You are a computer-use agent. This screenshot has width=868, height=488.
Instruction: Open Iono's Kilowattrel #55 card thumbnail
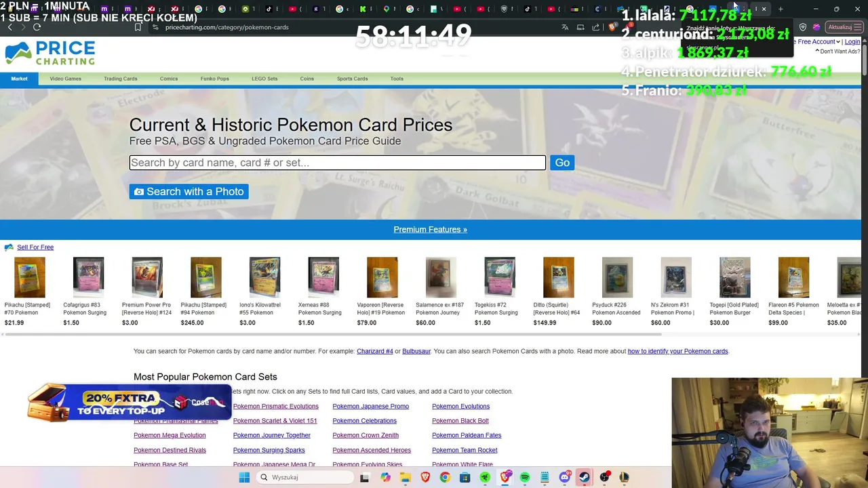(264, 277)
